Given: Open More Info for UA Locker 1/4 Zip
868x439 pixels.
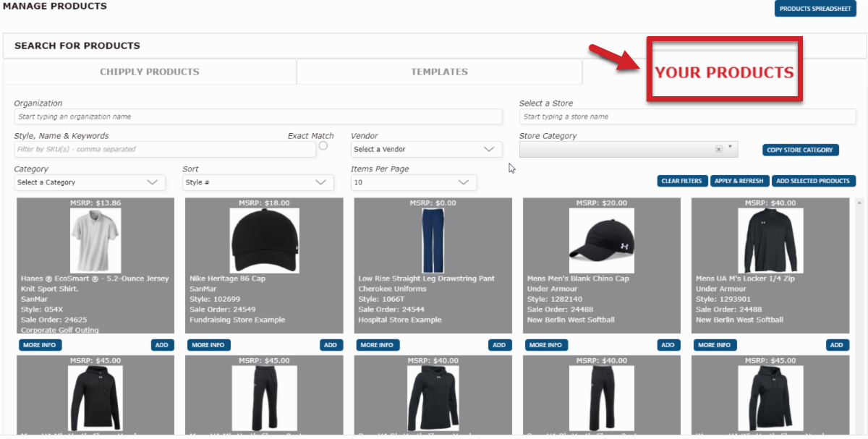Looking at the screenshot, I should [x=715, y=345].
